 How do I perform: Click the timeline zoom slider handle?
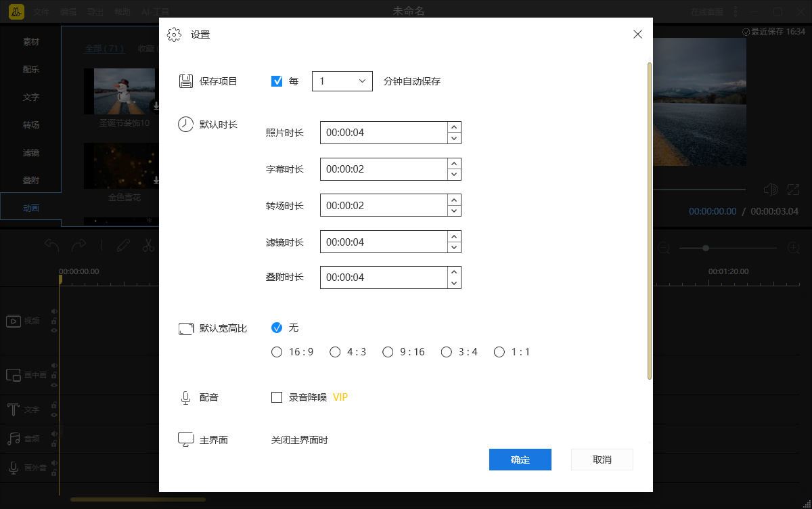click(706, 248)
